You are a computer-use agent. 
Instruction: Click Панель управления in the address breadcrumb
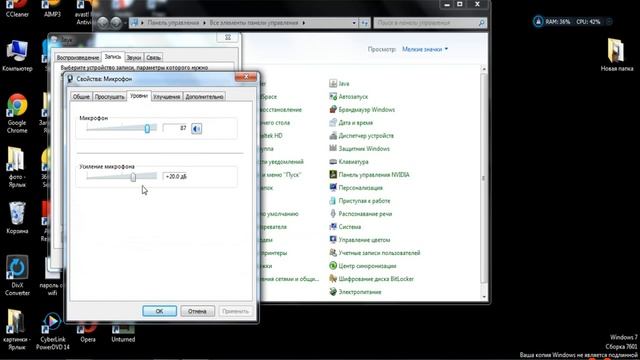point(173,23)
